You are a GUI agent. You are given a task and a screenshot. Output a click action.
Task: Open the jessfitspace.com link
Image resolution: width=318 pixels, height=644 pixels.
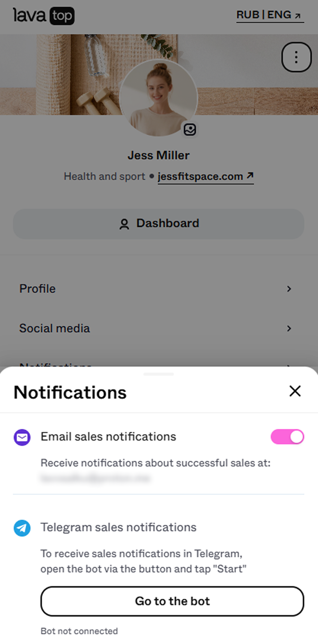(200, 176)
